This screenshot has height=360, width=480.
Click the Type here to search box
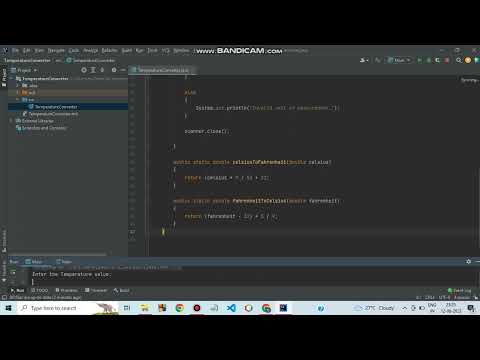(68, 308)
